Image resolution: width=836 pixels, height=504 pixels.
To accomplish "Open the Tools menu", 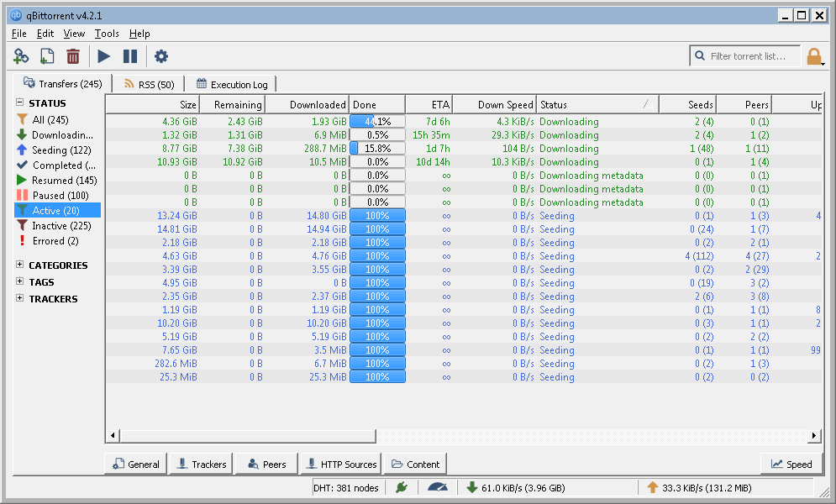I will tap(107, 34).
